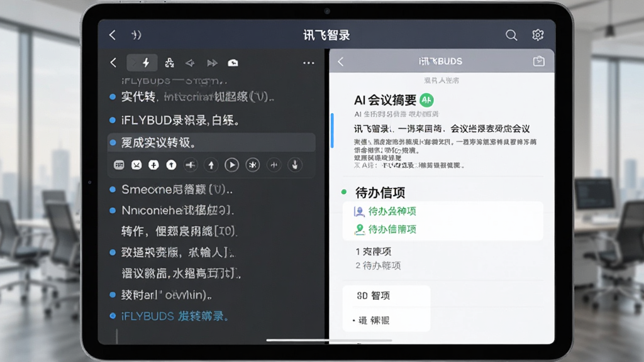The width and height of the screenshot is (644, 362).
Task: Tap the robot icon in left toolbar
Action: point(169,63)
